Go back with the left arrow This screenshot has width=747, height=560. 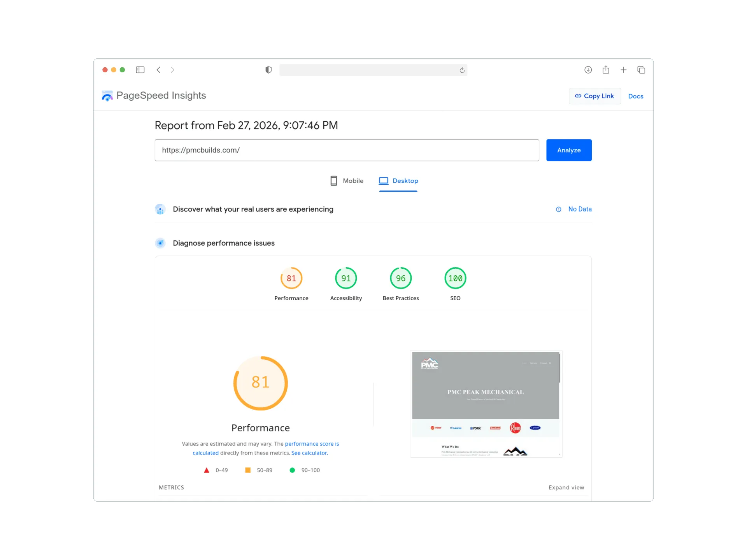point(158,70)
